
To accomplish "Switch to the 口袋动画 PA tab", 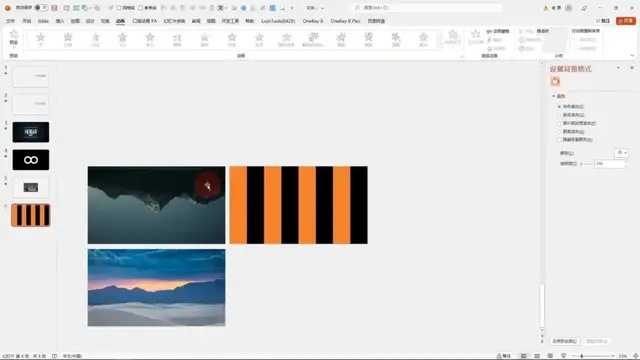I will 144,21.
